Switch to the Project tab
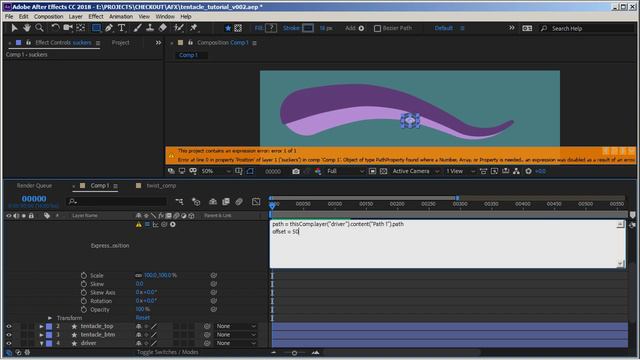640x360 pixels. (121, 42)
